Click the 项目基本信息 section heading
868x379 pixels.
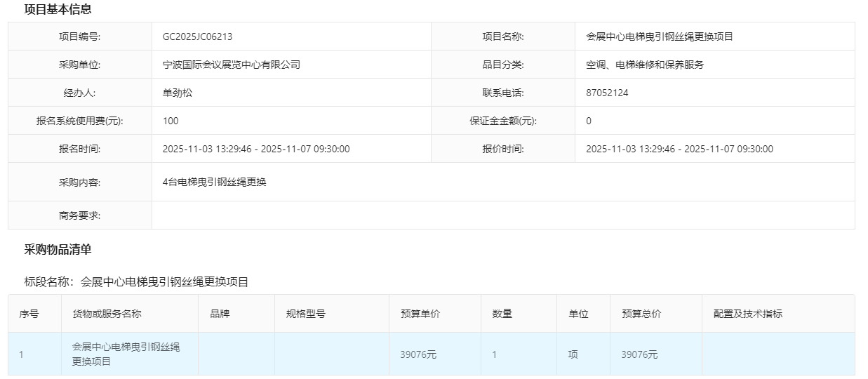tap(58, 10)
